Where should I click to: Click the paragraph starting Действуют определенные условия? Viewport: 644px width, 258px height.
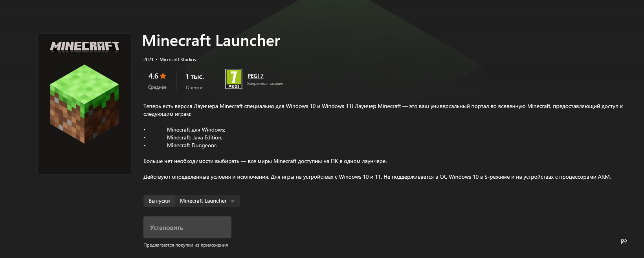coord(377,177)
